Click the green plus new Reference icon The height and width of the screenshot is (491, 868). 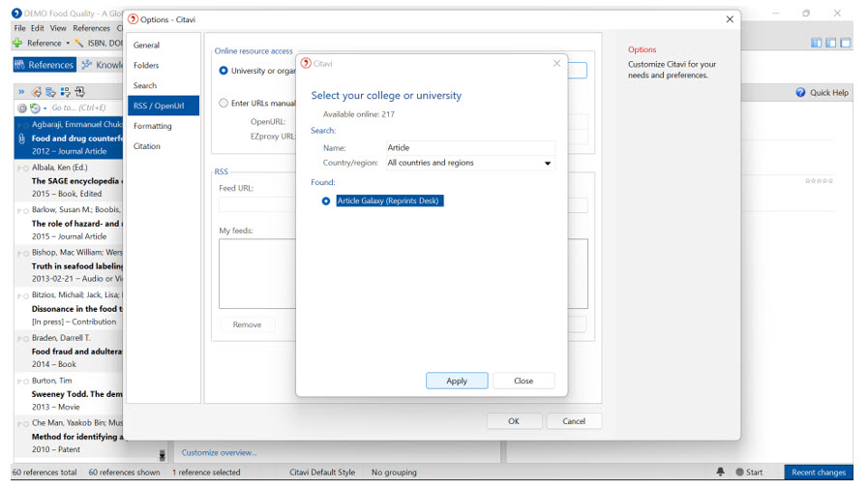(x=17, y=43)
